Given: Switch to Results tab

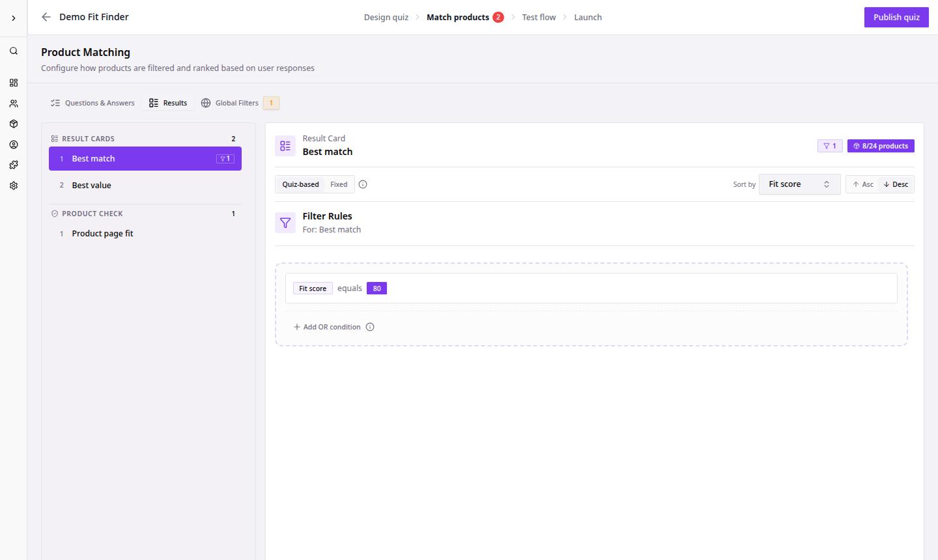Looking at the screenshot, I should 168,103.
